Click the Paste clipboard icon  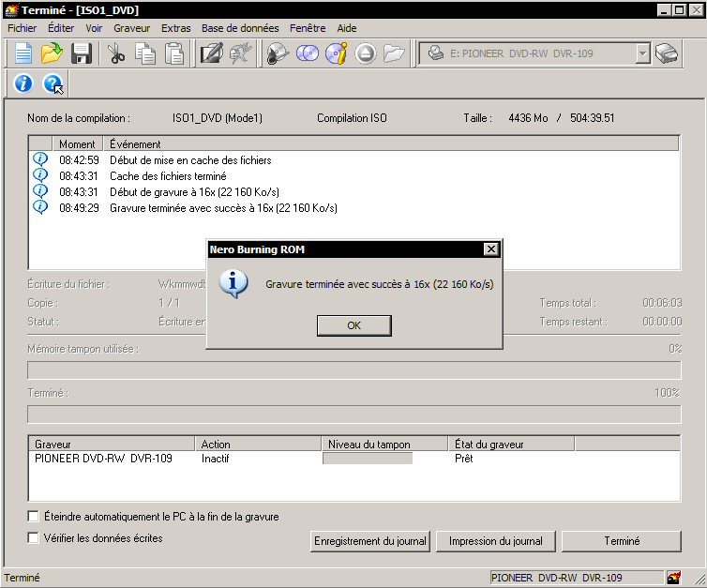tap(174, 53)
